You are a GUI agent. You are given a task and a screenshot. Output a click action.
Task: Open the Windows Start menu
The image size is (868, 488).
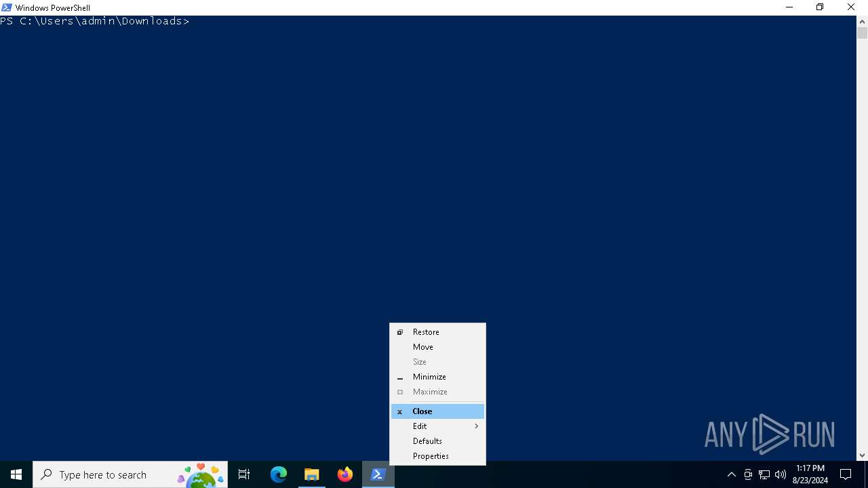(16, 474)
